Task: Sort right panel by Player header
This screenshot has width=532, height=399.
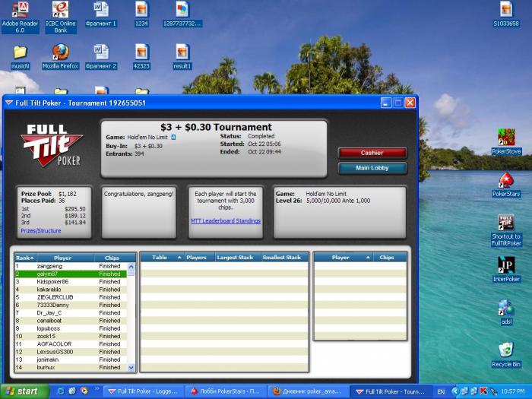Action: (x=344, y=258)
